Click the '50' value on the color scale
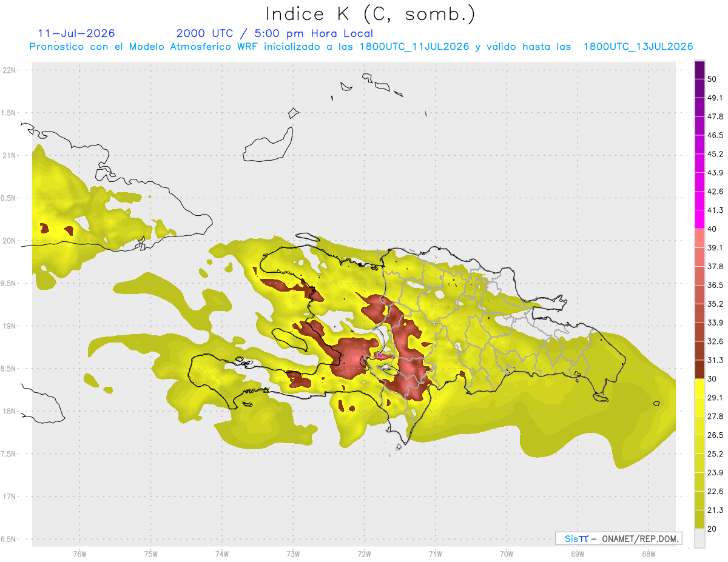 tap(712, 79)
